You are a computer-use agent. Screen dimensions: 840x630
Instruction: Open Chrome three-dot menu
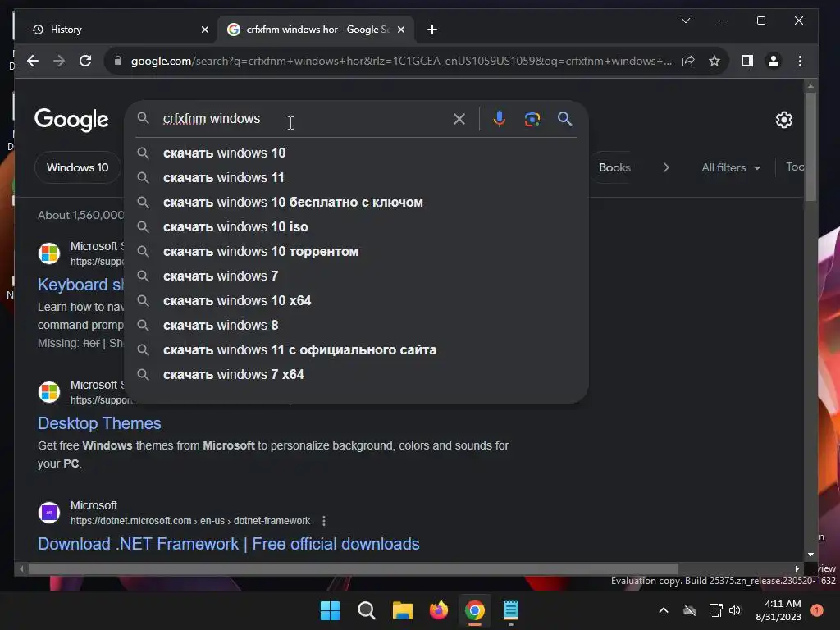[800, 61]
